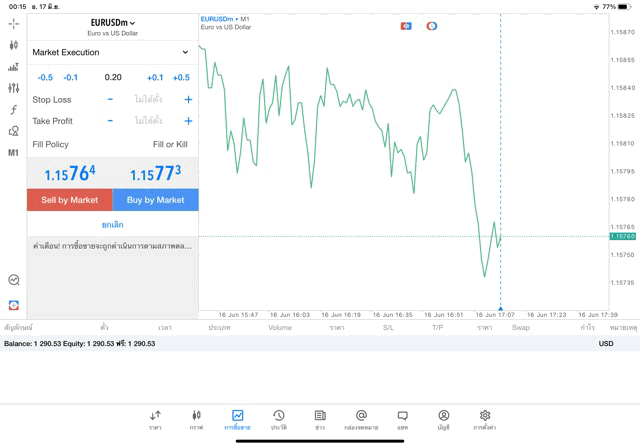Tap the Take Profit value input field
Viewport: 640px width, 447px height.
(x=148, y=121)
